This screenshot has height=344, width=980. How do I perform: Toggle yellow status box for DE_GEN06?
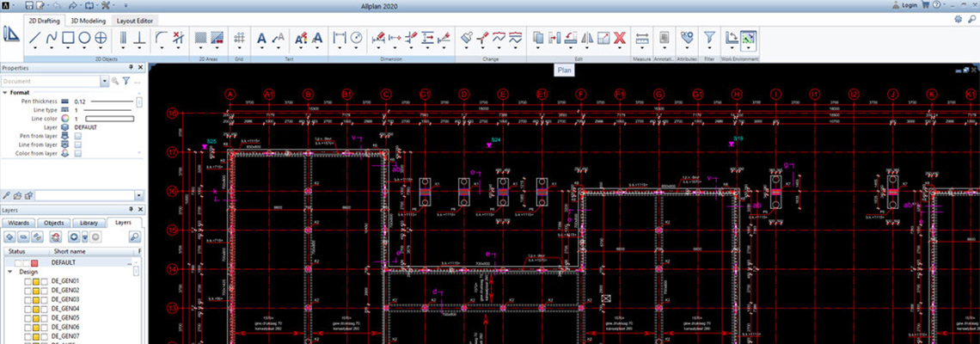coord(35,327)
